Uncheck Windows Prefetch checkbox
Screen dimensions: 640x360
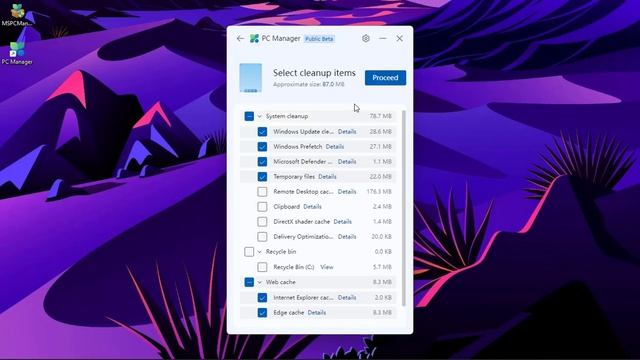(262, 147)
